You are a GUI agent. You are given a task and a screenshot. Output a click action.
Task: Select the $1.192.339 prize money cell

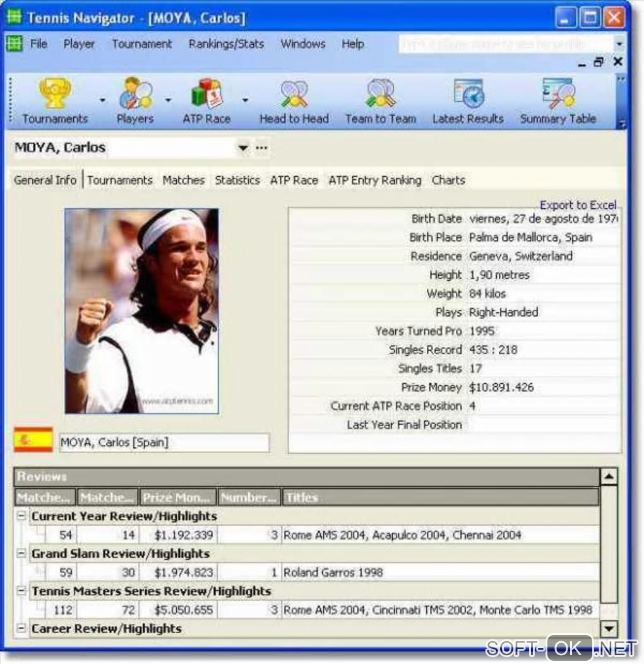click(x=179, y=535)
